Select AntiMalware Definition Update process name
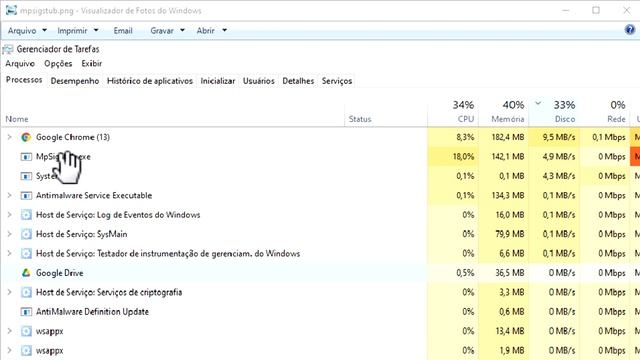This screenshot has height=360, width=640. (x=92, y=312)
